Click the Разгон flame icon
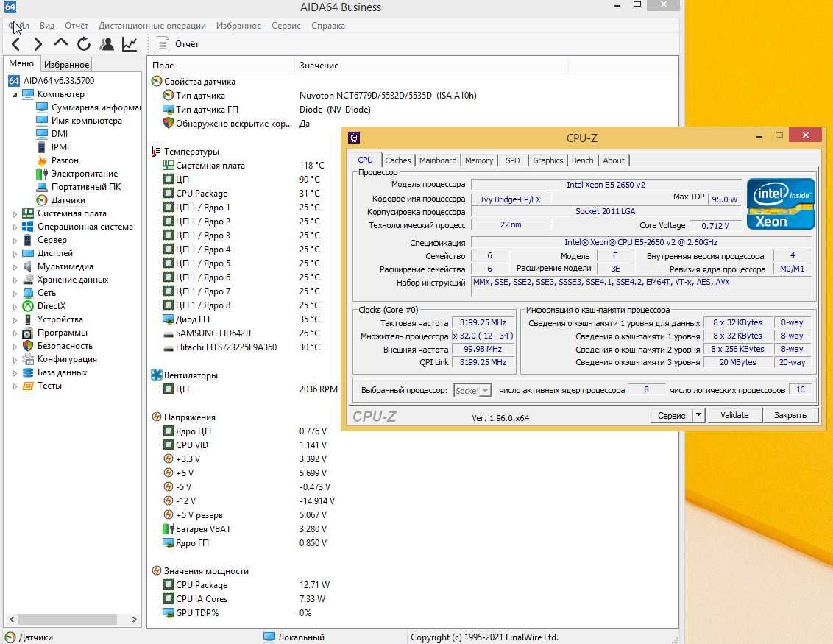833x644 pixels. click(x=42, y=160)
